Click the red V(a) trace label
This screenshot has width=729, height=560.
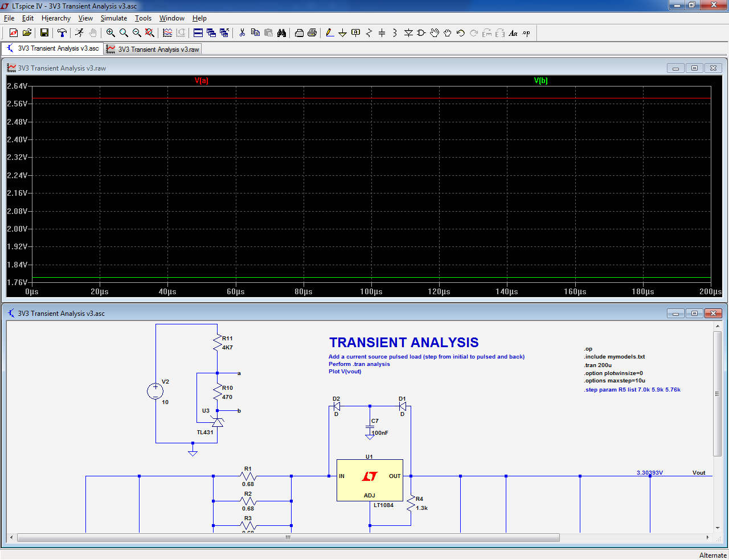coord(202,80)
